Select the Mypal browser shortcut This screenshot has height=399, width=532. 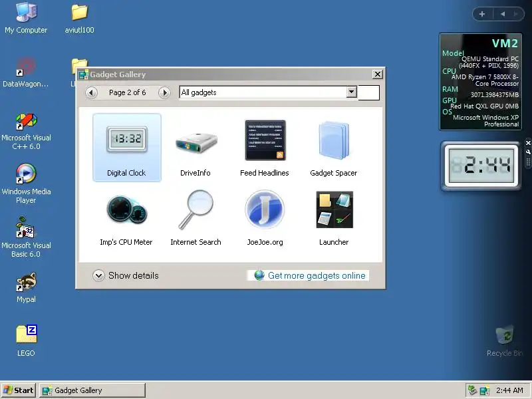[x=26, y=288]
